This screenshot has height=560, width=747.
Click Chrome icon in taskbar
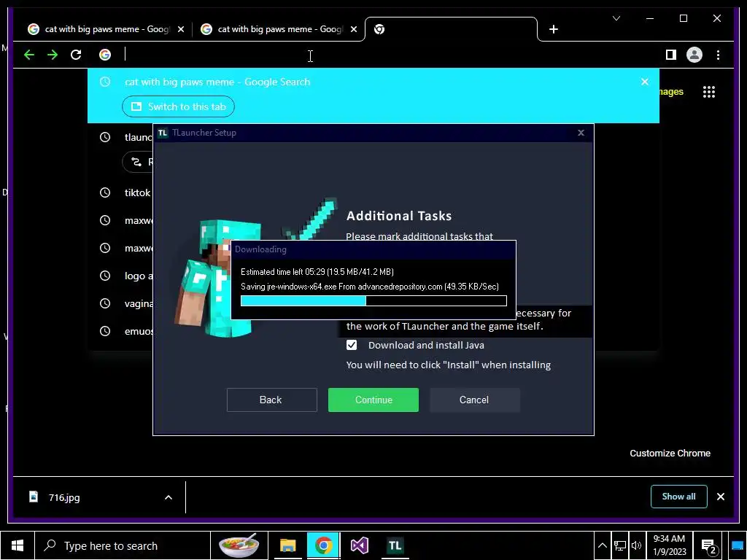point(323,545)
